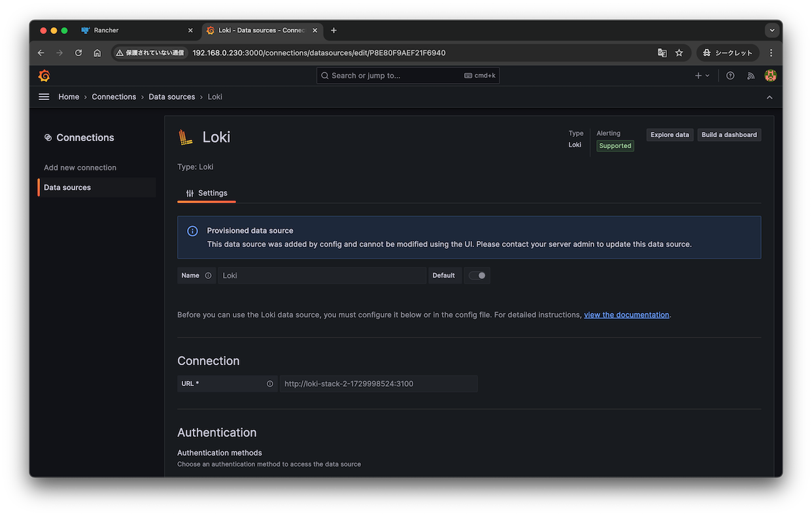
Task: Click the Supported alerting badge
Action: (615, 146)
